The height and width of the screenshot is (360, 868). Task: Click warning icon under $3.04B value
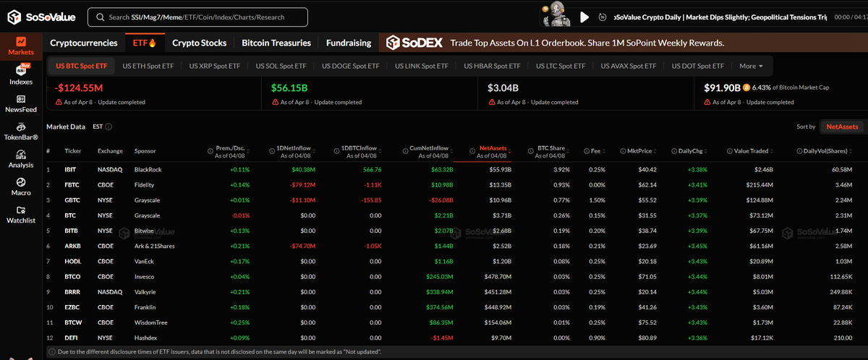492,102
